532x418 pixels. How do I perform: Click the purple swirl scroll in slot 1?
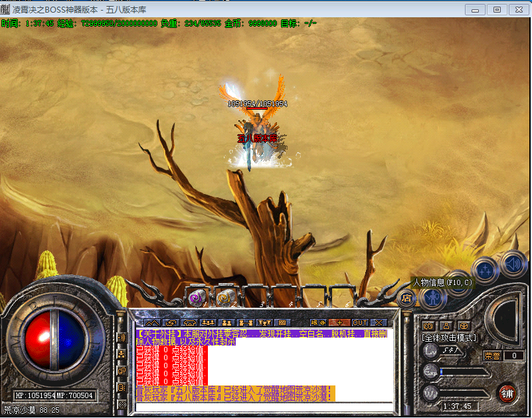tap(197, 297)
